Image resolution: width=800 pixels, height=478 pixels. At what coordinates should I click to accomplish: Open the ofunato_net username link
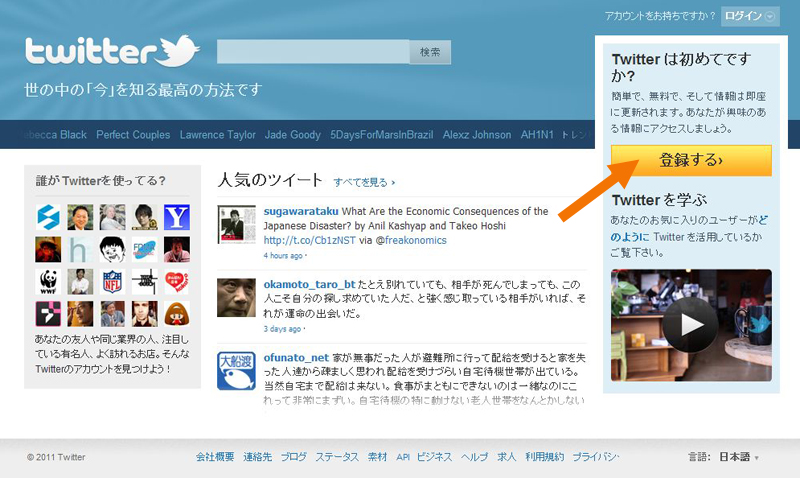click(x=296, y=358)
